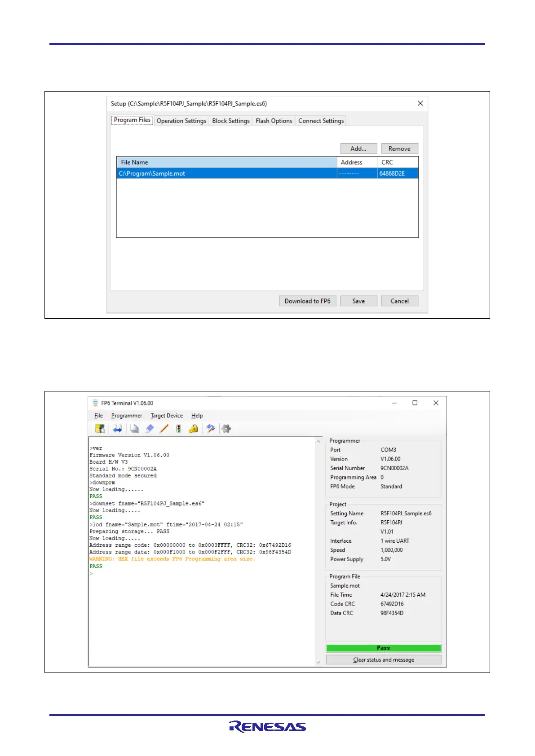The image size is (535, 756).
Task: Click the Setup toolbar icon in FP6 Terminal
Action: (x=100, y=429)
